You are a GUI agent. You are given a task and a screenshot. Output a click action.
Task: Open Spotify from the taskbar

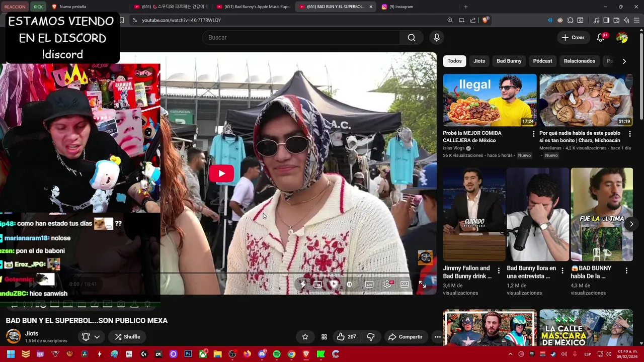tap(277, 354)
